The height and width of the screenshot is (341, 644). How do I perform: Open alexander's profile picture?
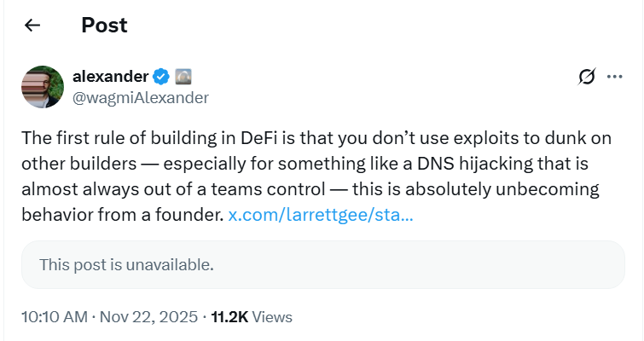tap(43, 87)
